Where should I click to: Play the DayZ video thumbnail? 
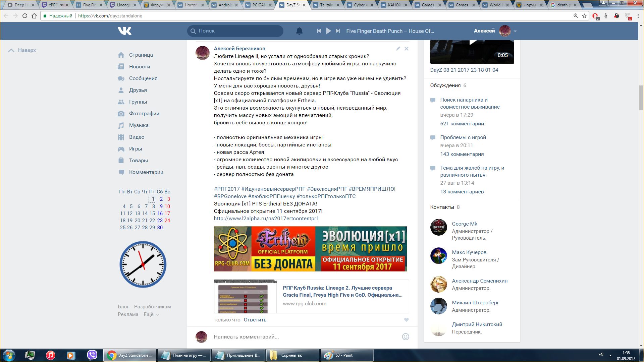[472, 52]
